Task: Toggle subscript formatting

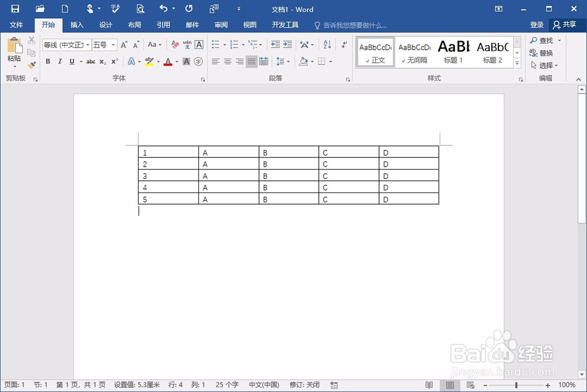Action: tap(103, 62)
